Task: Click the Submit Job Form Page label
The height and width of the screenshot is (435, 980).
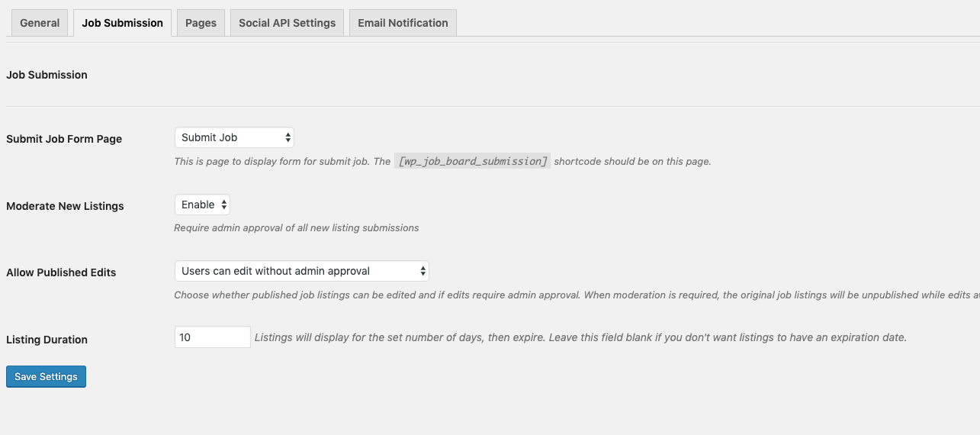Action: coord(64,139)
